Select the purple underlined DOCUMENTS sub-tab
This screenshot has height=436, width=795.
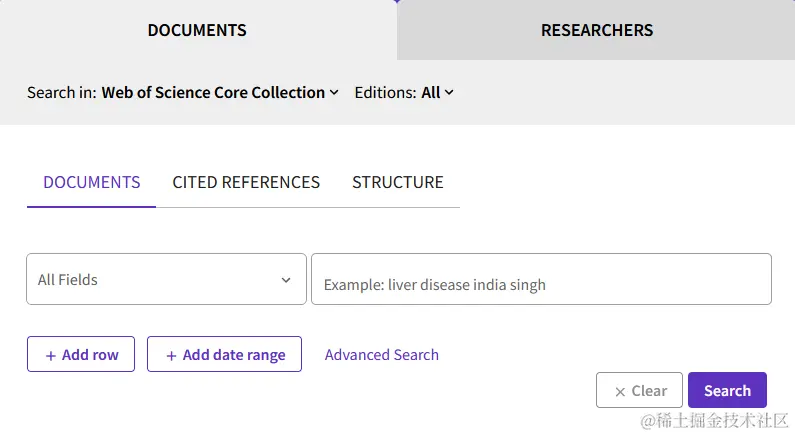click(91, 182)
